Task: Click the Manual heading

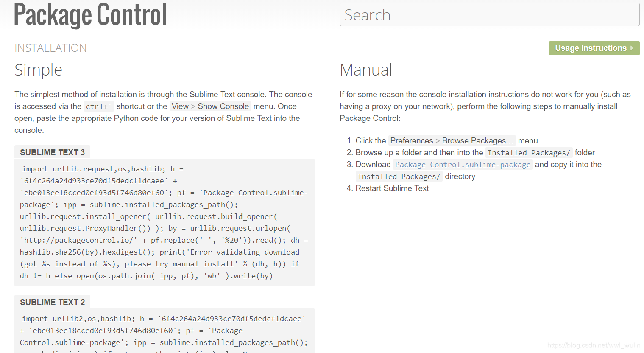Action: (x=366, y=70)
